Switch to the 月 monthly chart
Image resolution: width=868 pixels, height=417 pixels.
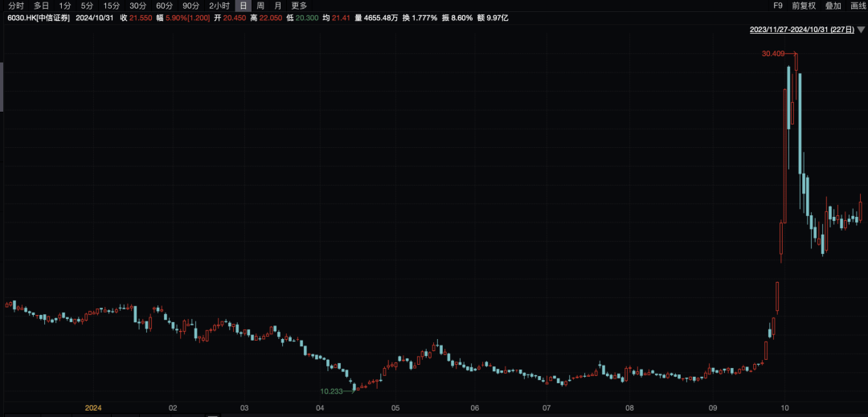[278, 6]
